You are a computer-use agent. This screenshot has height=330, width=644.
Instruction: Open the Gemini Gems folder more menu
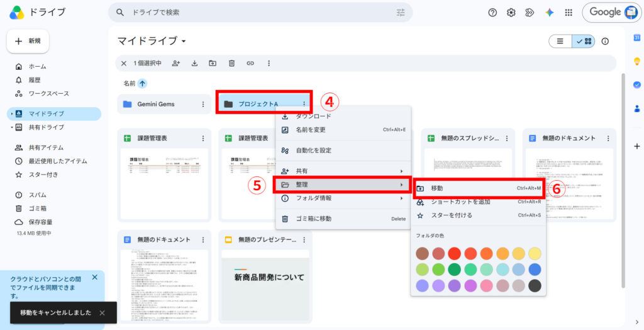(203, 105)
